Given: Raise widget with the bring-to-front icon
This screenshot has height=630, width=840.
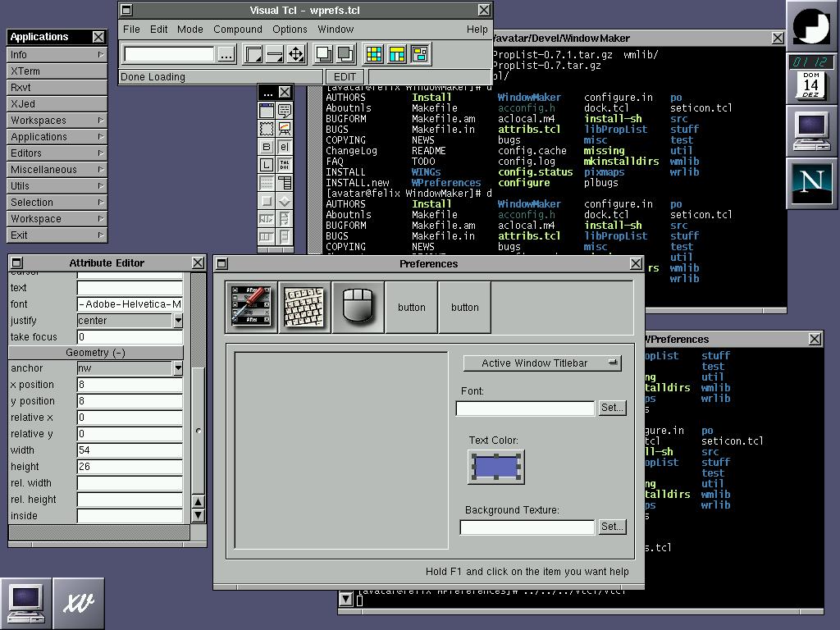Looking at the screenshot, I should [x=323, y=54].
